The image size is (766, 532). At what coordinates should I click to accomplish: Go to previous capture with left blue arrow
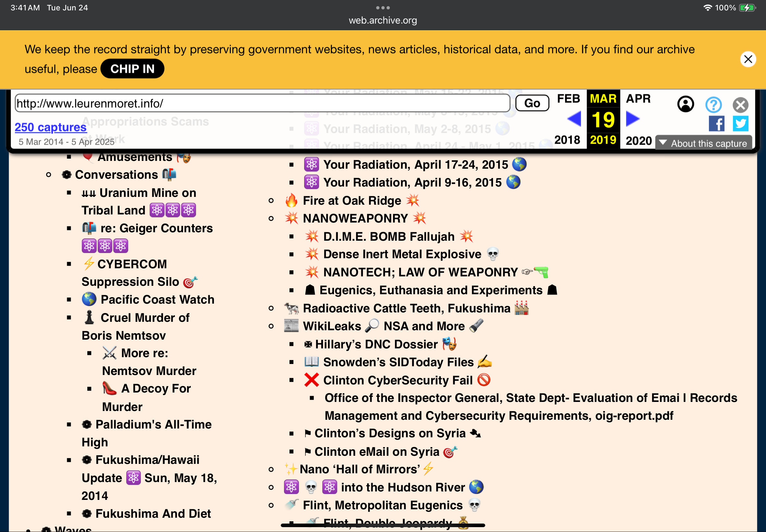[x=574, y=119]
